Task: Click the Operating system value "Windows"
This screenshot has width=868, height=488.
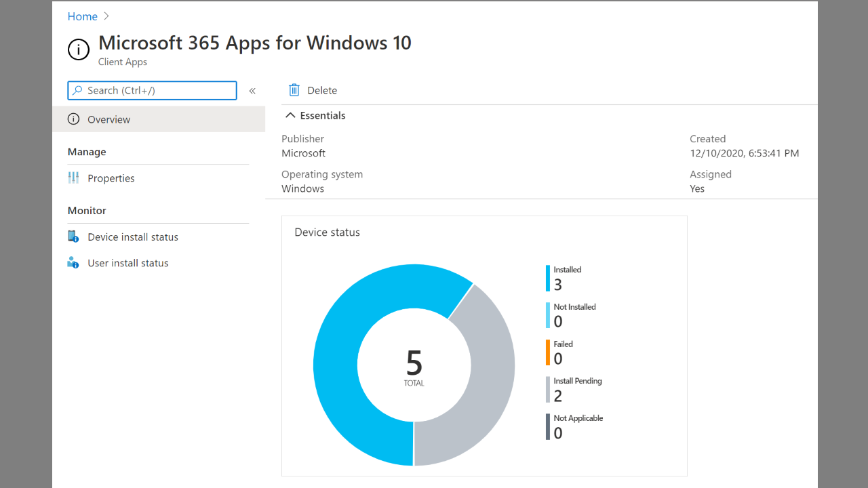Action: tap(303, 188)
